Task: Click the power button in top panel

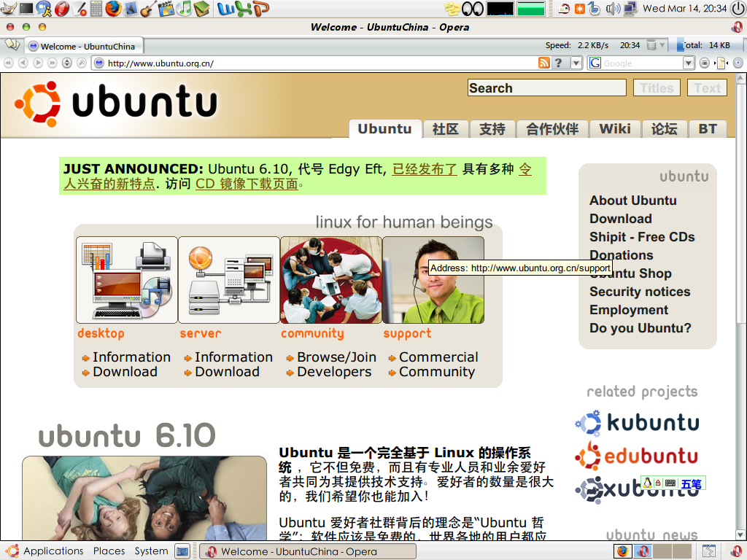Action: click(738, 8)
